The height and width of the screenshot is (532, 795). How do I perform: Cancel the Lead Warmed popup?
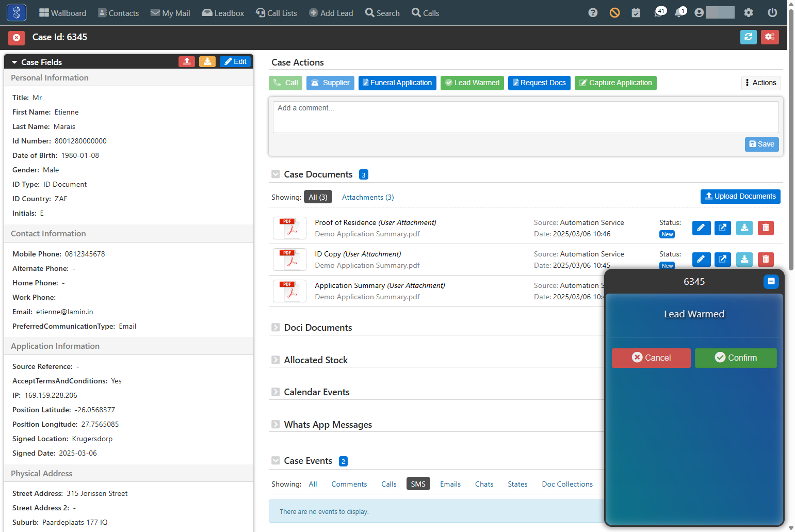[651, 358]
